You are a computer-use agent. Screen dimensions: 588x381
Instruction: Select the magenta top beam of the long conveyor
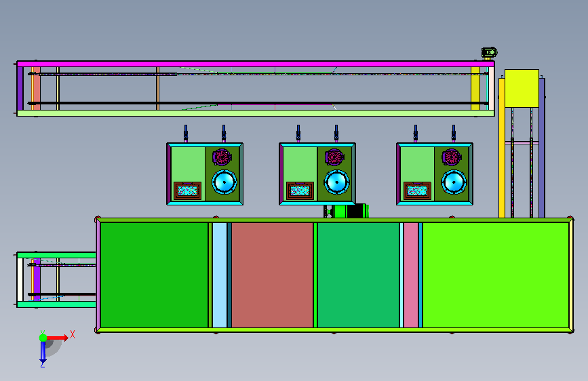tap(256, 64)
